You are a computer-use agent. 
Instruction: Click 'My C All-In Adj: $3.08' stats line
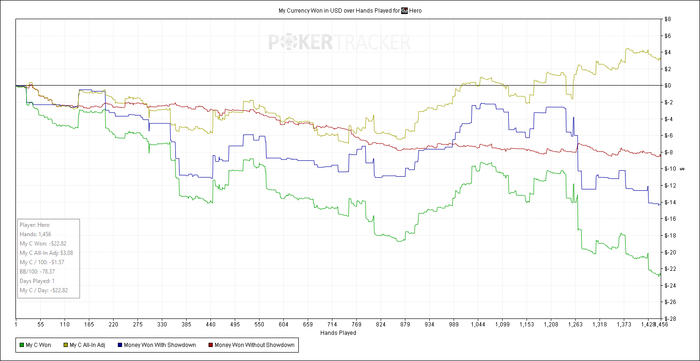pos(46,253)
